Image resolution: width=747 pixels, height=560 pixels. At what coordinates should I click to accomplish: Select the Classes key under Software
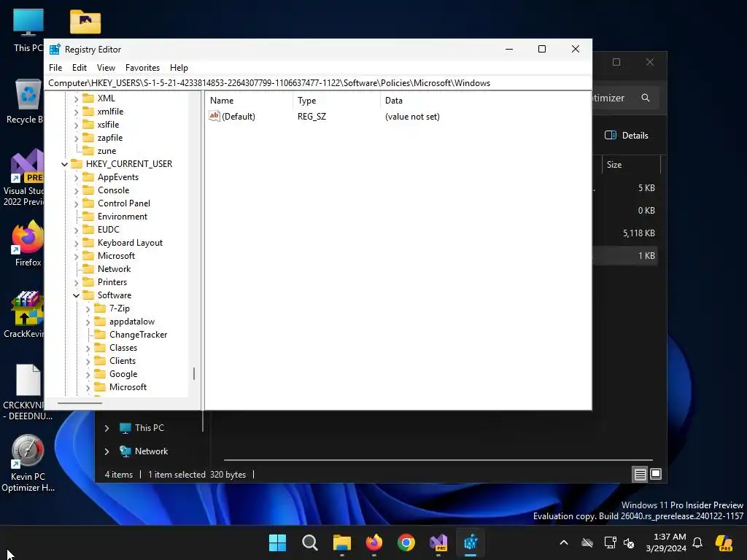pyautogui.click(x=123, y=348)
